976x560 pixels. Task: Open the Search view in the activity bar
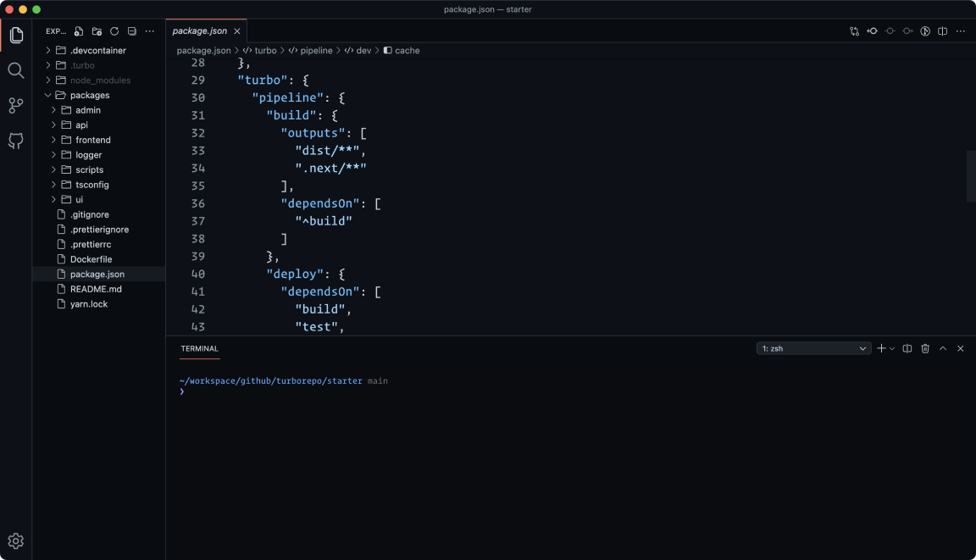coord(15,70)
